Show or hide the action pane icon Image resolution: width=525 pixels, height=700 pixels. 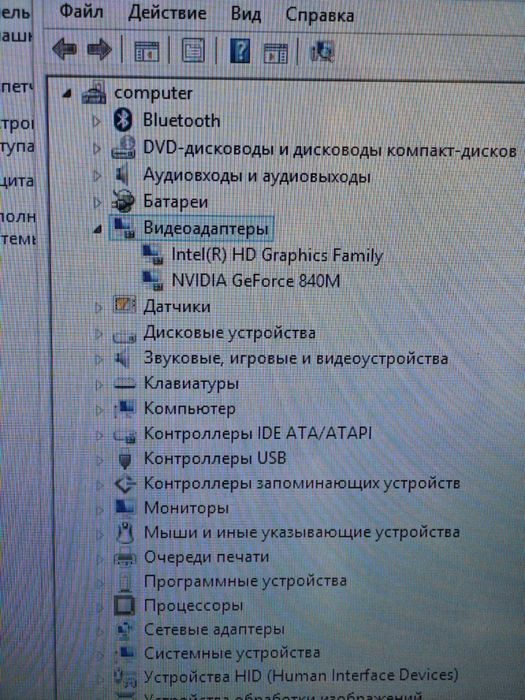[x=275, y=53]
